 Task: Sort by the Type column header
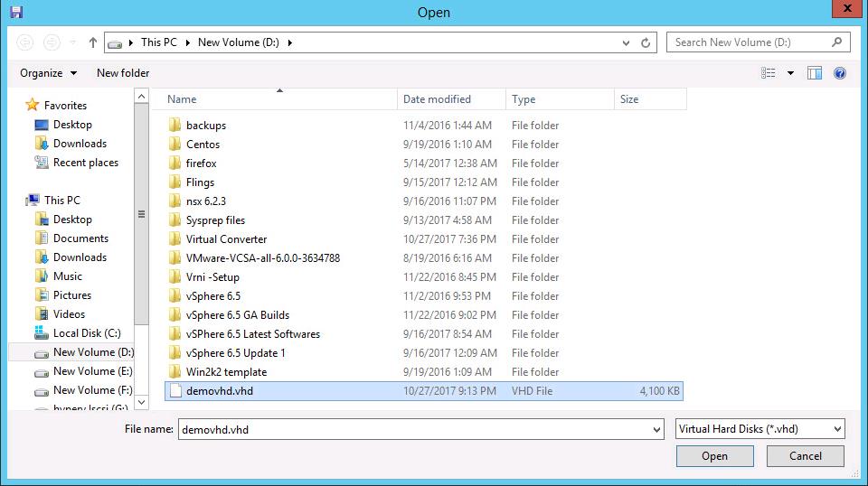click(x=560, y=99)
